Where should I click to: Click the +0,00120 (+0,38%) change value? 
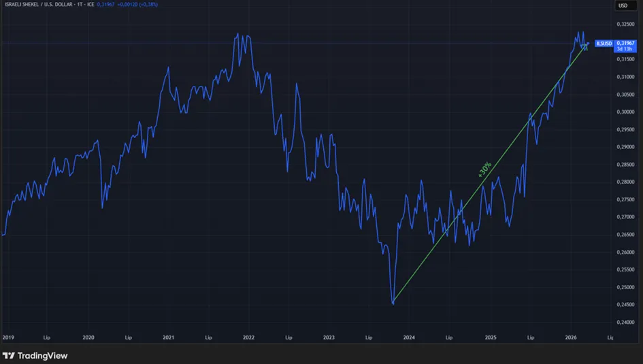pyautogui.click(x=137, y=5)
